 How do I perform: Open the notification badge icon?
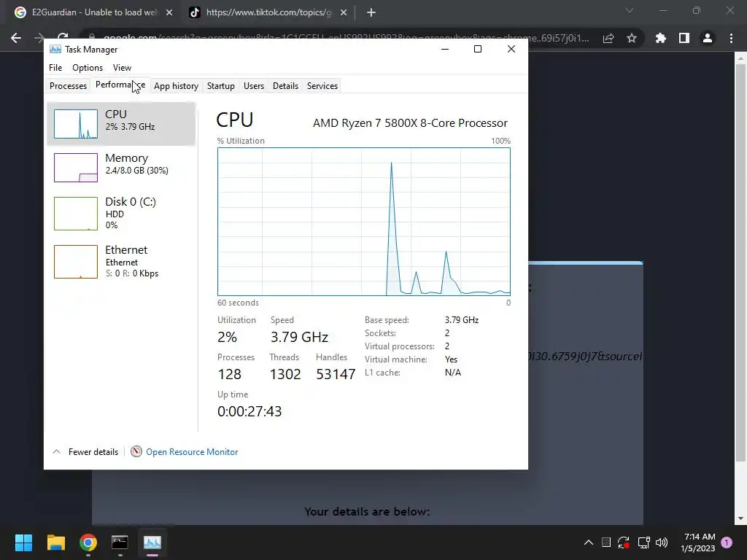pos(727,542)
